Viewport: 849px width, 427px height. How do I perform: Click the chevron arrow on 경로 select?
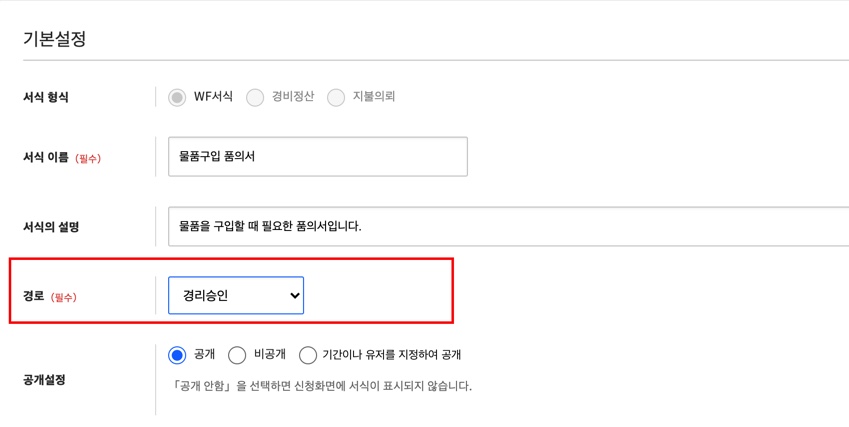coord(294,295)
